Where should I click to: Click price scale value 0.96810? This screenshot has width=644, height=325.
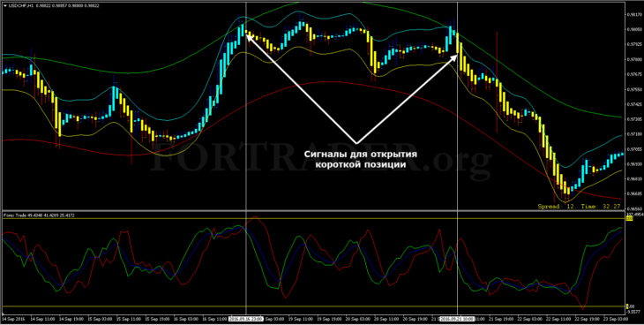633,179
